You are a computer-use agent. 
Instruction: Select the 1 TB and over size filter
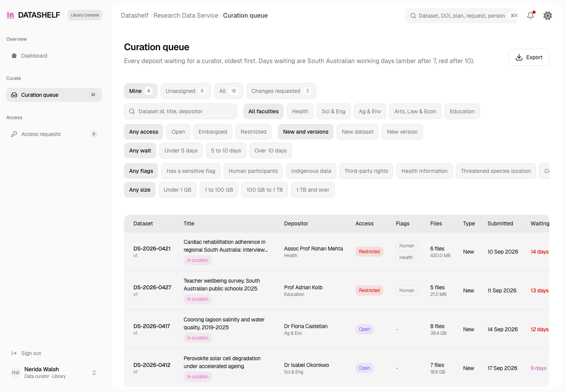313,190
